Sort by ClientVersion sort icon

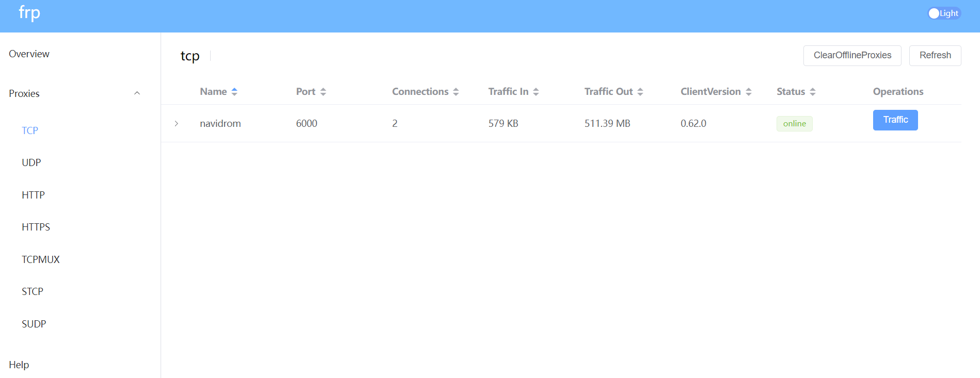[749, 92]
